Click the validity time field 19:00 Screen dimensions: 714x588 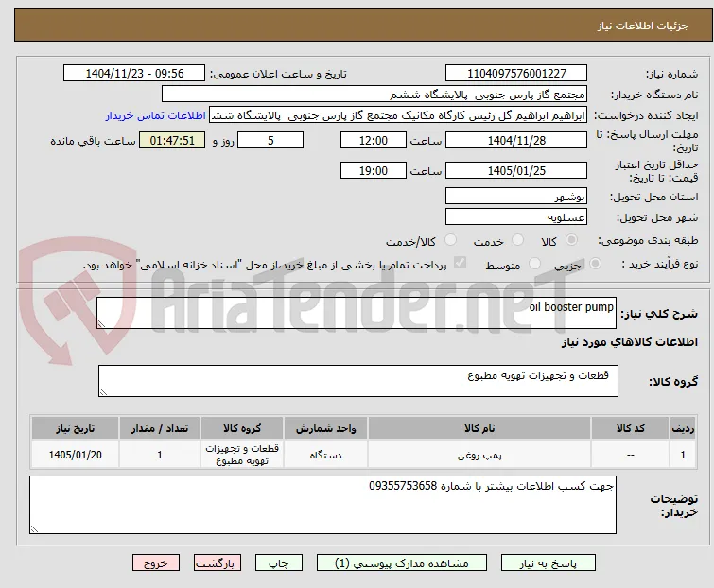click(x=374, y=170)
